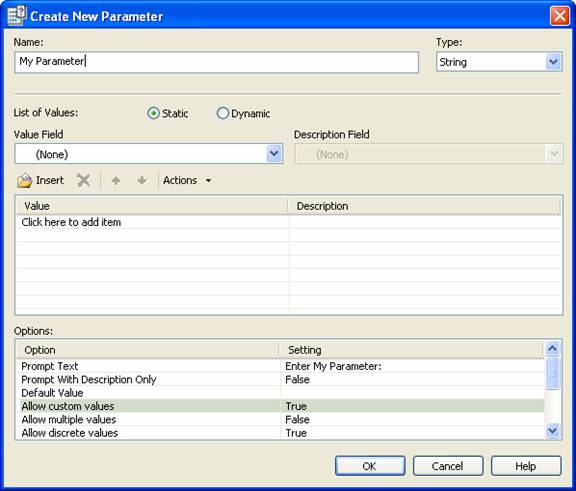The width and height of the screenshot is (576, 491).
Task: Click the Insert folder icon
Action: (x=25, y=181)
